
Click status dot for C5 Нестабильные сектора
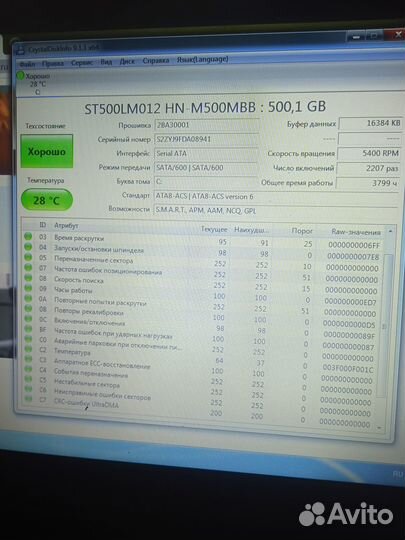[28, 379]
